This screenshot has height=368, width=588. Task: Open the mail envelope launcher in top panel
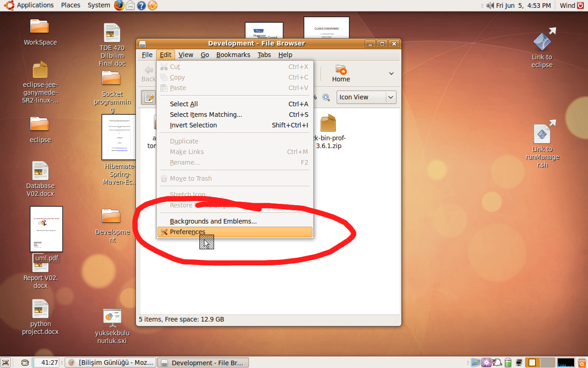coord(130,5)
